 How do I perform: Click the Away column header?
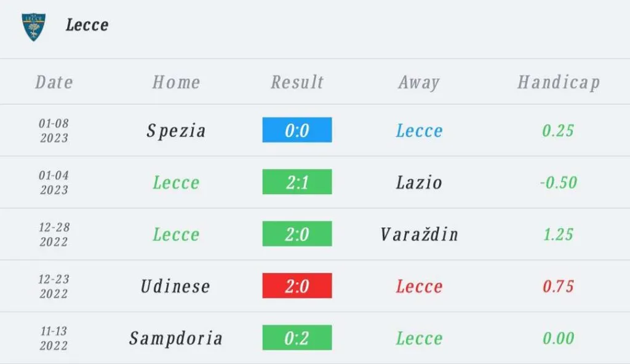(419, 82)
